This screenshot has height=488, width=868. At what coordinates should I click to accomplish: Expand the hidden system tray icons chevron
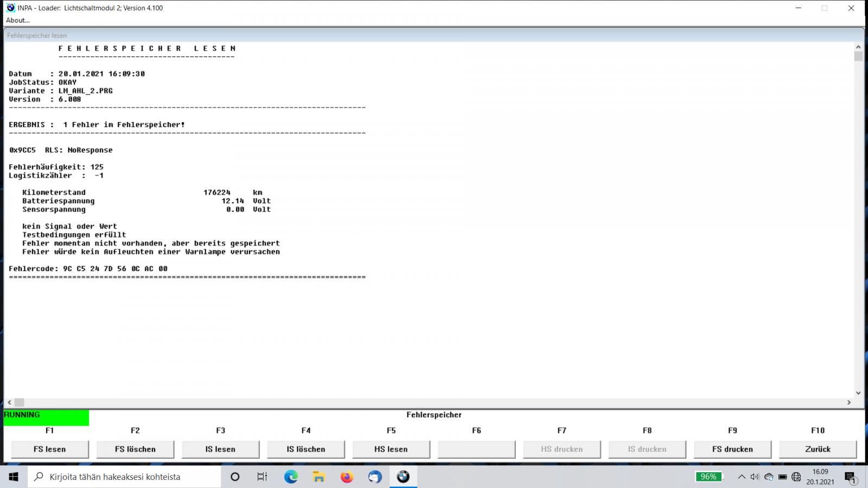click(x=741, y=477)
